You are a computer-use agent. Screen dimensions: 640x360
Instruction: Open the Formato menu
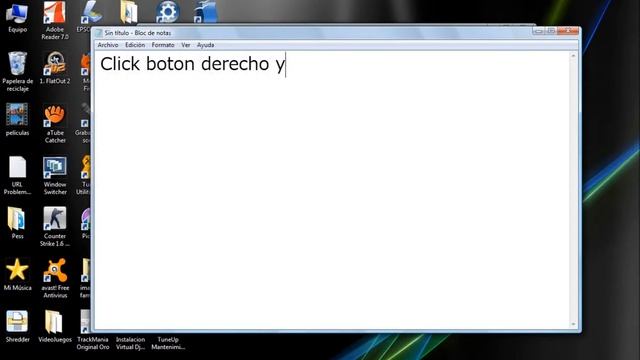coord(163,45)
